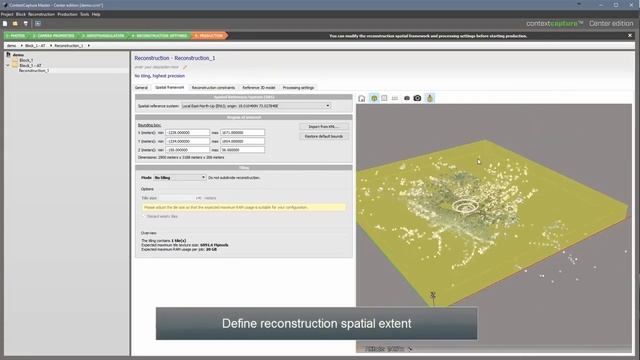Click Import from KML button

[324, 127]
